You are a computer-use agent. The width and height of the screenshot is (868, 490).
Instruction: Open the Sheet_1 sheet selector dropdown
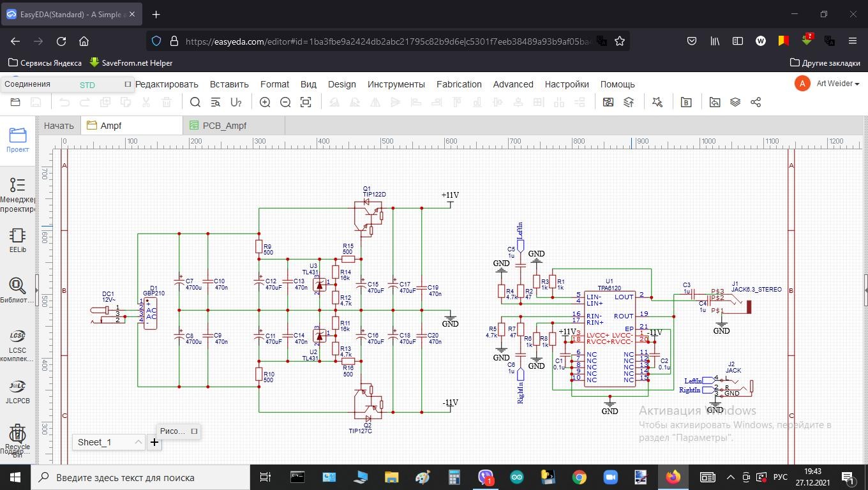[108, 442]
